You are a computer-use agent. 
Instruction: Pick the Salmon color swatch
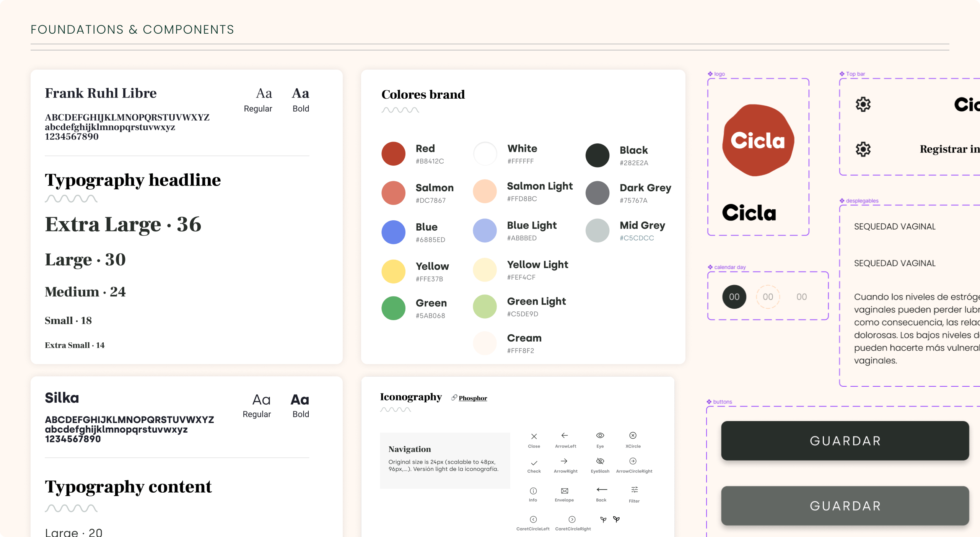pos(393,193)
